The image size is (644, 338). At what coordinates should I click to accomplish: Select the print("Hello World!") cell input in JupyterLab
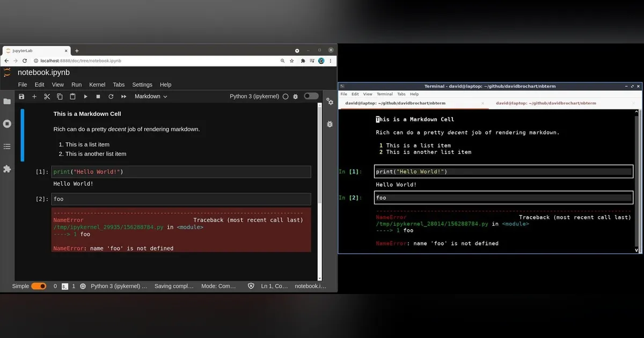(x=181, y=172)
